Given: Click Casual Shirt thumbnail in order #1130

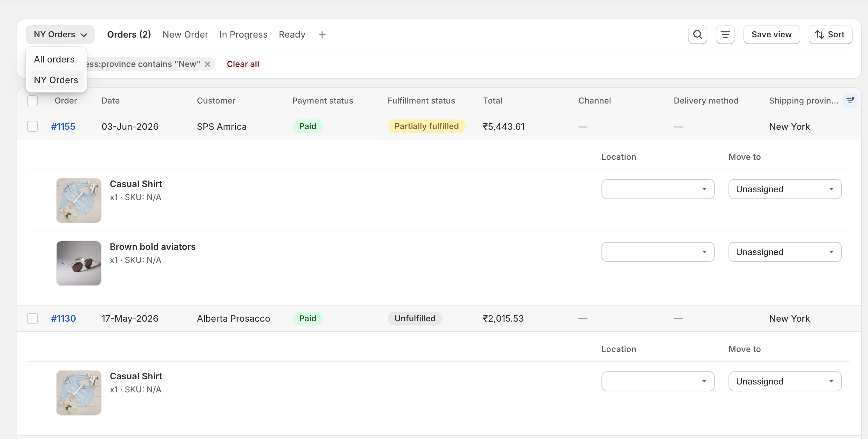Looking at the screenshot, I should (79, 393).
